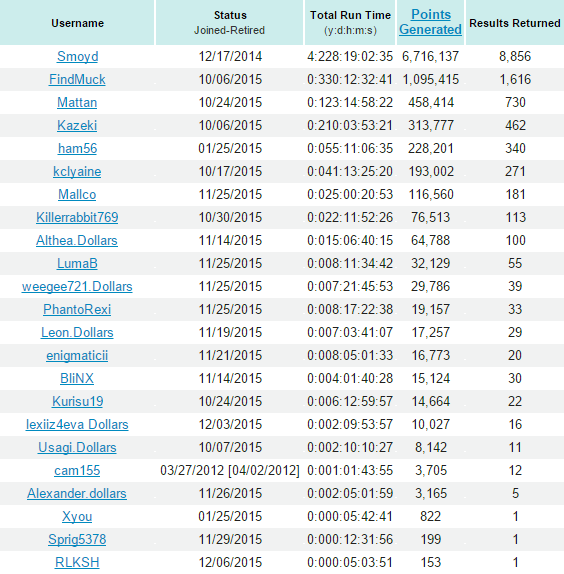Open the Alexander.dollars user link
The height and width of the screenshot is (574, 564).
coord(77,493)
